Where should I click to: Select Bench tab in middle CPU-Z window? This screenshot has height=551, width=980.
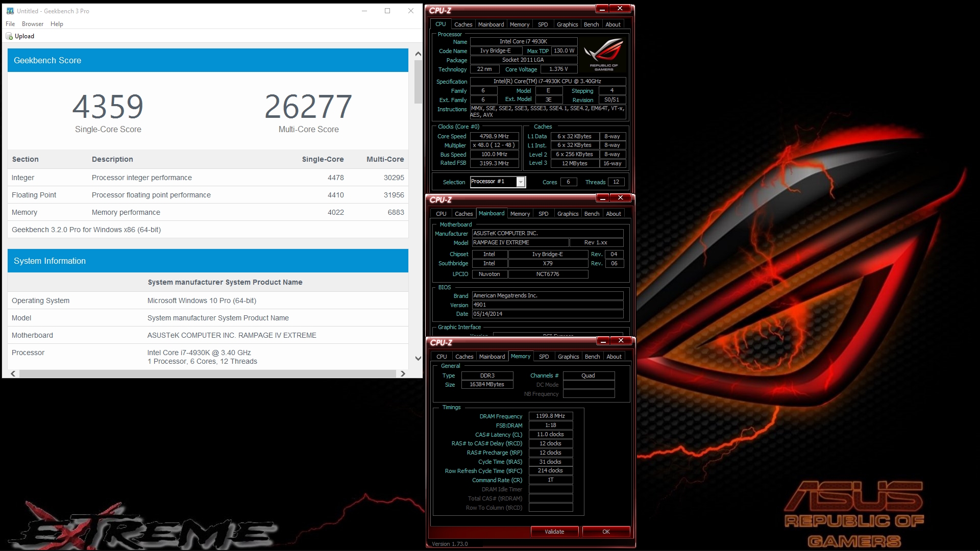coord(592,214)
